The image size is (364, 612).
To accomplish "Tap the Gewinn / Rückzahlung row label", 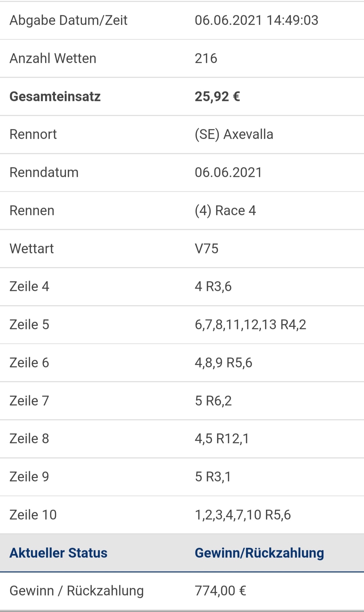I will point(77,591).
